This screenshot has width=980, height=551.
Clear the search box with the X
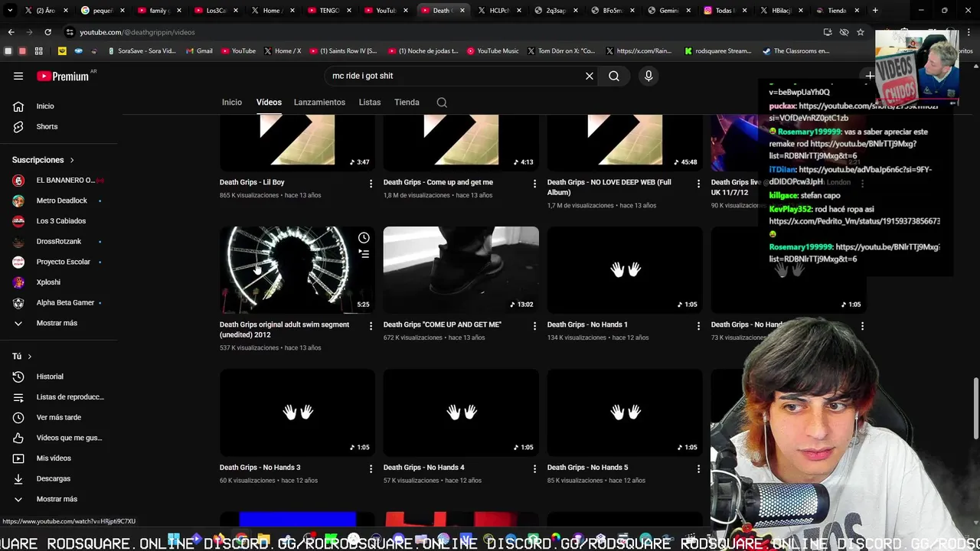[x=590, y=76]
